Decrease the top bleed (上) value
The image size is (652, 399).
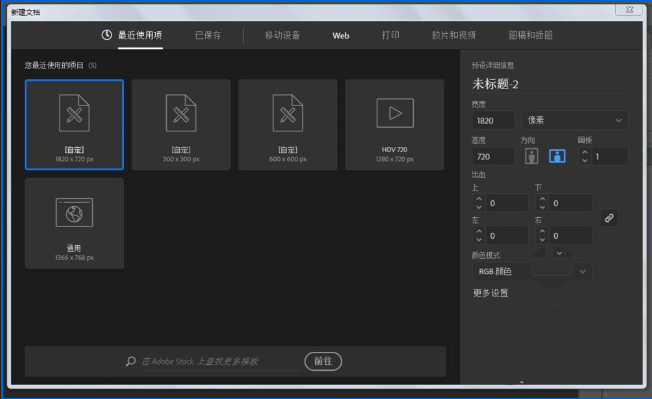click(x=479, y=207)
